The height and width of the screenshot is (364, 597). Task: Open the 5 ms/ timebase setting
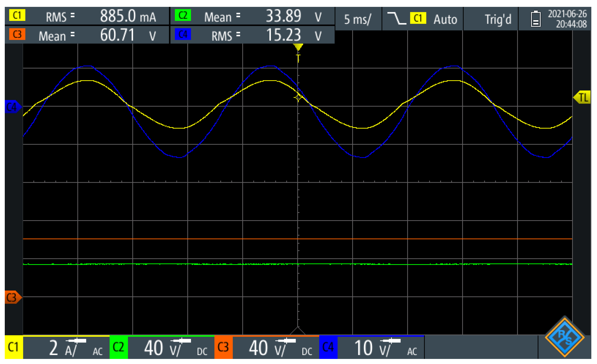pyautogui.click(x=358, y=19)
